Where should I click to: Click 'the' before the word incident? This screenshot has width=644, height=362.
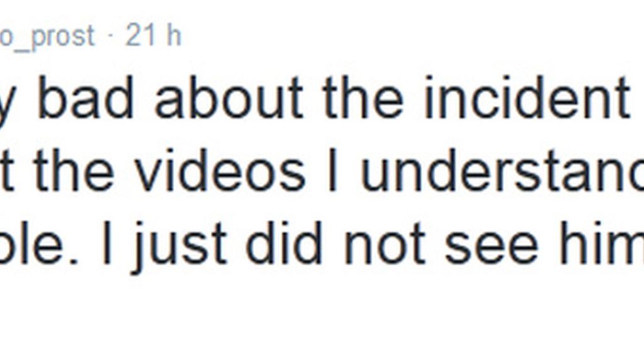[x=363, y=97]
